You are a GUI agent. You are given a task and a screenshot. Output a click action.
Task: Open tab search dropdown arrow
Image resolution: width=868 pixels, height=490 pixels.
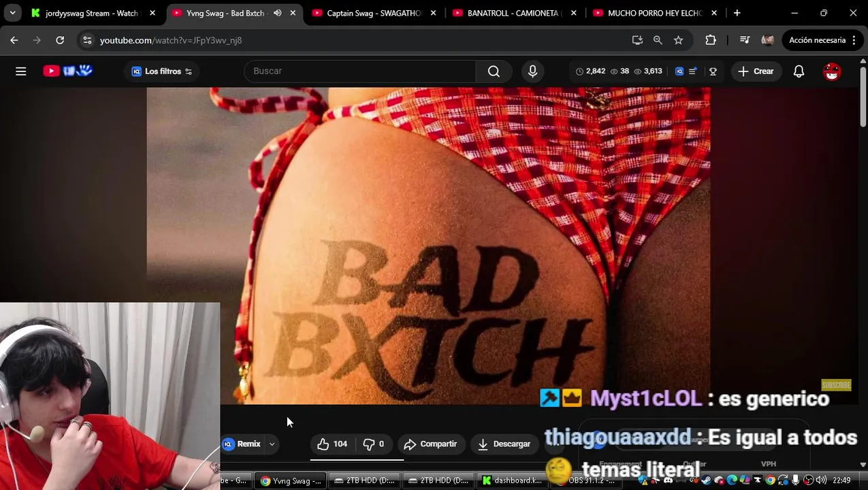[12, 13]
